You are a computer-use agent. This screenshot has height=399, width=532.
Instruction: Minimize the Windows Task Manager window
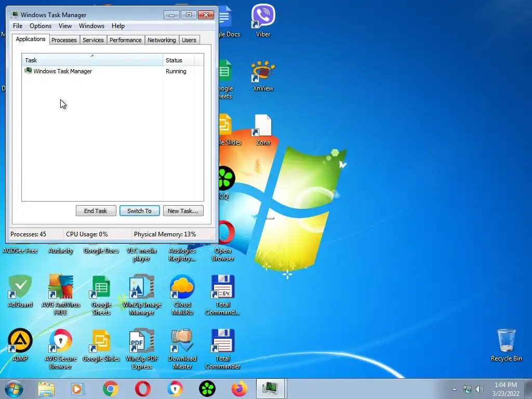pos(171,15)
